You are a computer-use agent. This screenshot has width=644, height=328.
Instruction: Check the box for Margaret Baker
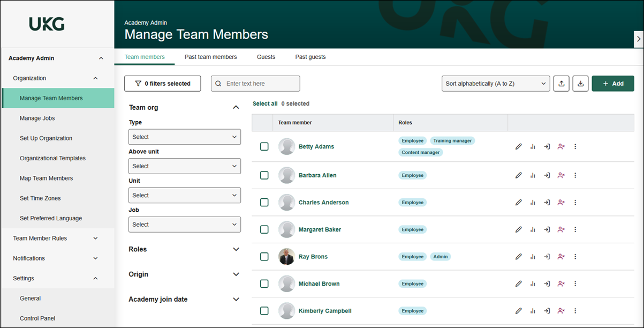point(264,229)
